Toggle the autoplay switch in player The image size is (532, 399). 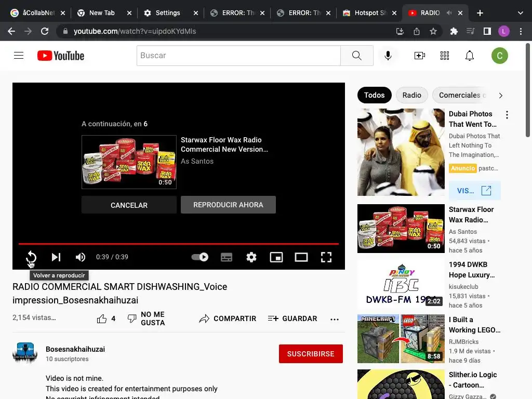200,257
